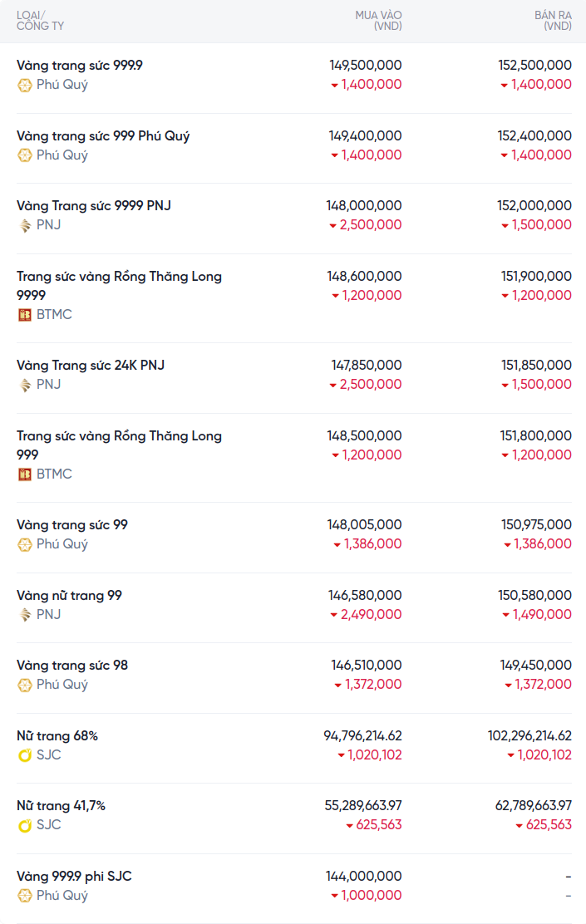Click PNJ logo under Vàng Trang sức 9999 PNJ
The image size is (586, 924).
(25, 225)
